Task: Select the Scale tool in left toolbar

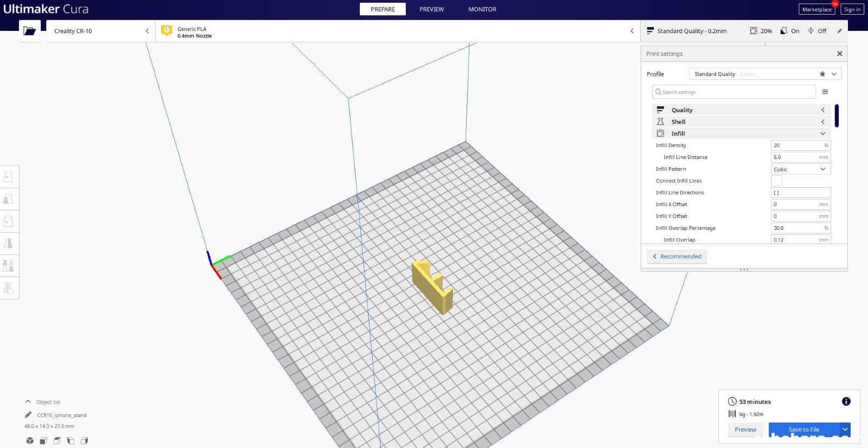Action: 9,199
